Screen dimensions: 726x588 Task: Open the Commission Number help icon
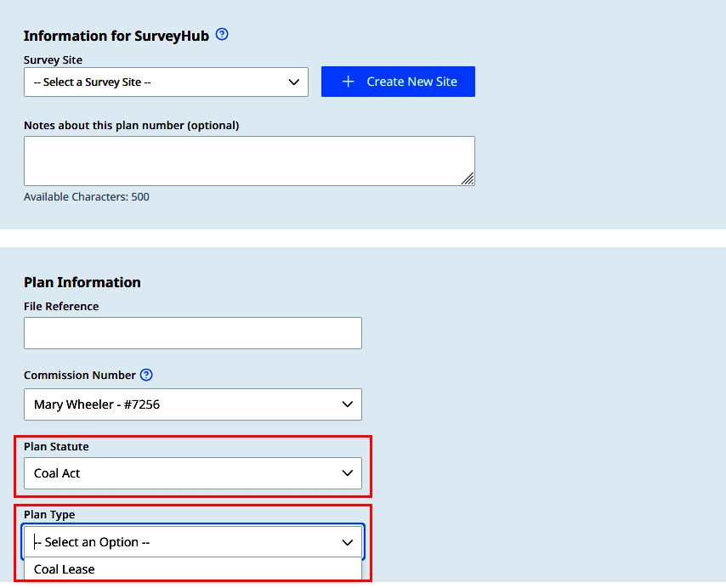(x=146, y=375)
